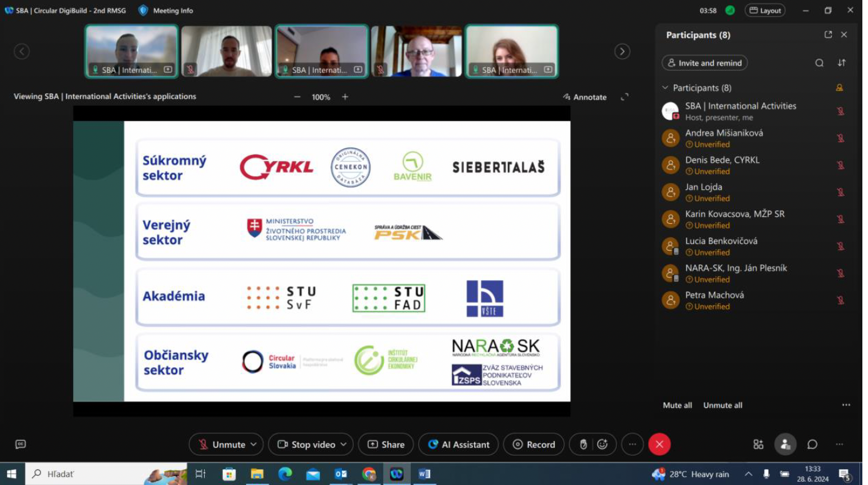The height and width of the screenshot is (485, 868).
Task: Select the woman with red hair video thumbnail
Action: coord(512,51)
